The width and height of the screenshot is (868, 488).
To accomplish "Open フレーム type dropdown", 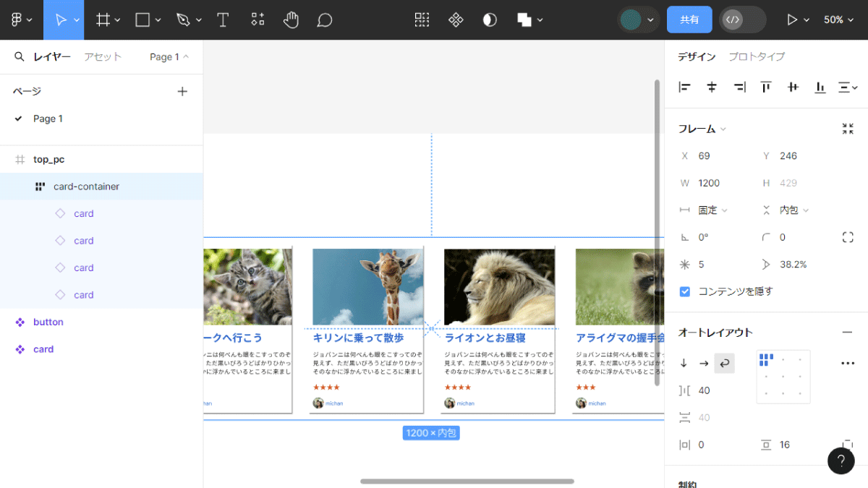I will [702, 129].
